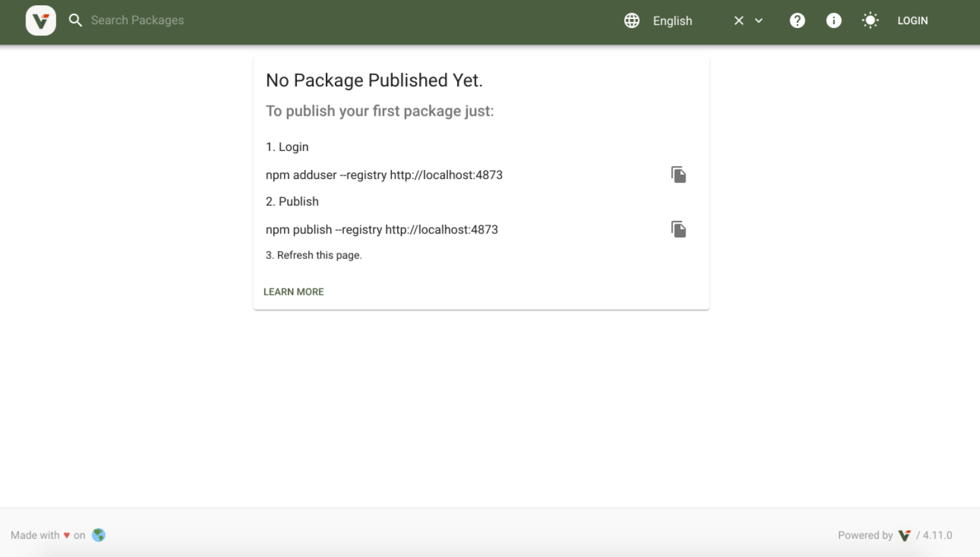The height and width of the screenshot is (557, 980).
Task: Click the 4.11.0 version label
Action: pyautogui.click(x=937, y=535)
